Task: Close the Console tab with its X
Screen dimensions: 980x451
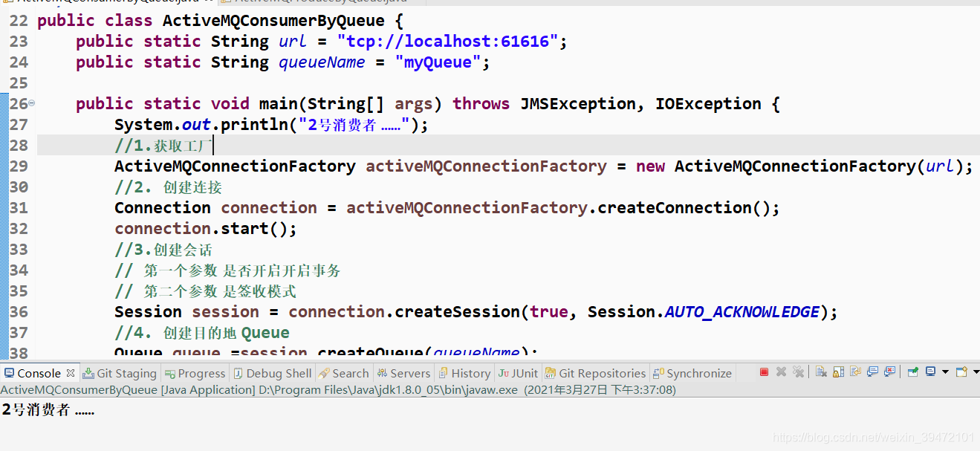Action: tap(71, 373)
